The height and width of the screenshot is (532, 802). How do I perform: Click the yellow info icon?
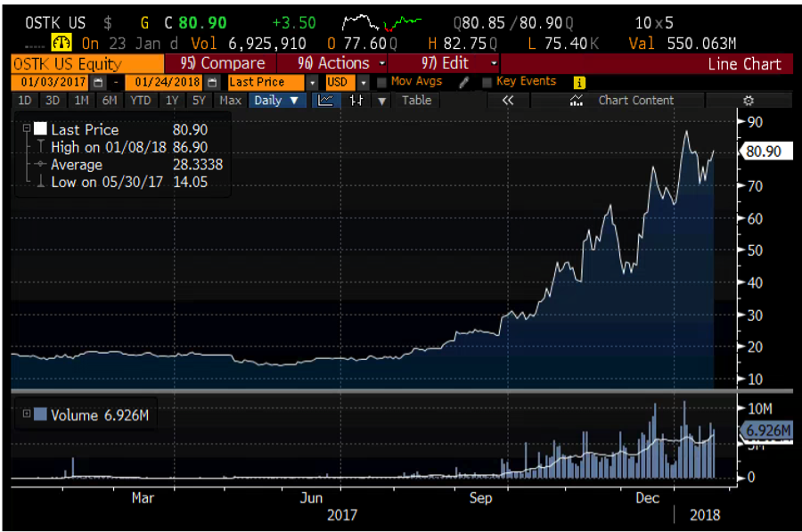click(579, 82)
